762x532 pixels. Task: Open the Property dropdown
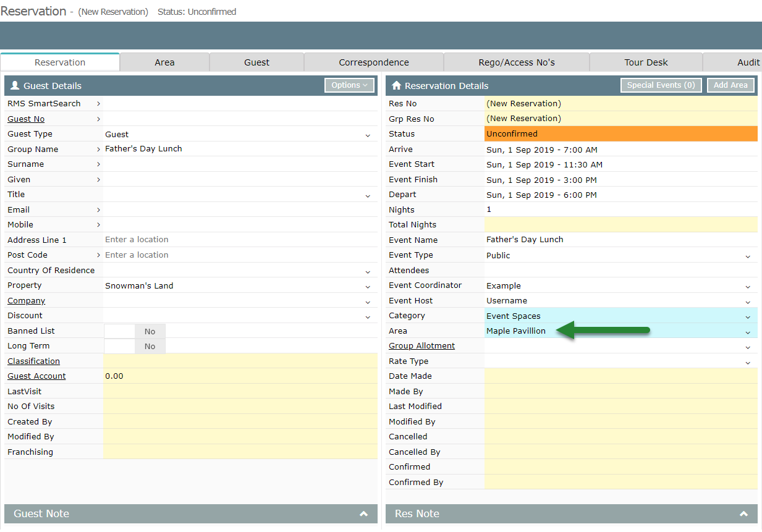[x=368, y=286]
